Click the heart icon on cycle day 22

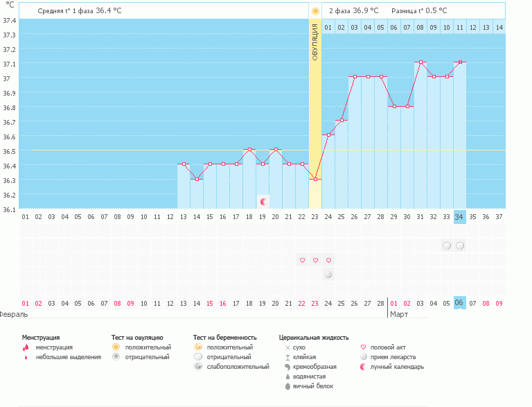(x=302, y=260)
